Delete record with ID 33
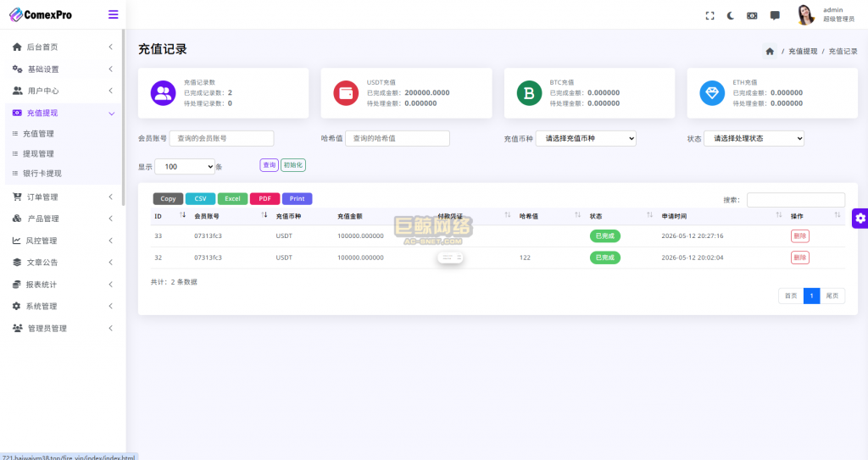 pyautogui.click(x=800, y=236)
